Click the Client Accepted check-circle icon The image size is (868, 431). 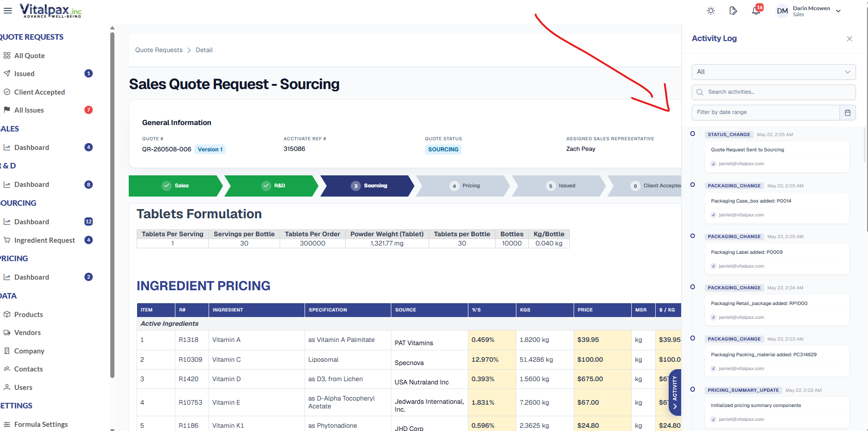tap(7, 92)
